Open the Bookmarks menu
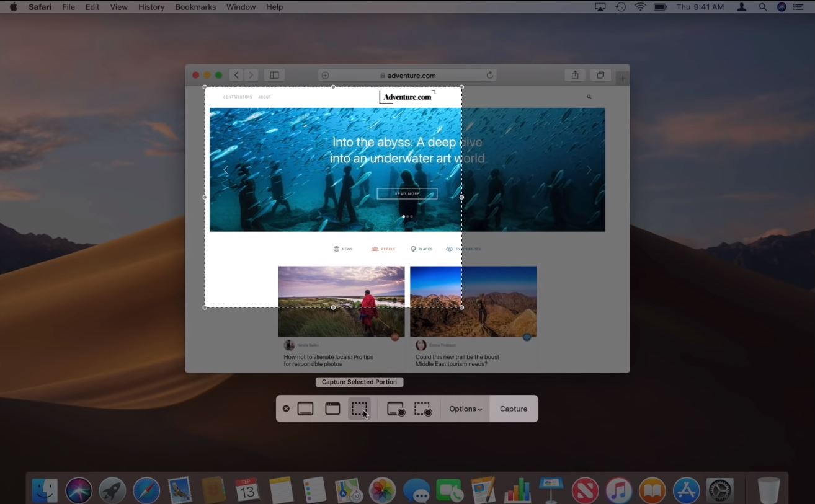815x504 pixels. click(x=195, y=7)
